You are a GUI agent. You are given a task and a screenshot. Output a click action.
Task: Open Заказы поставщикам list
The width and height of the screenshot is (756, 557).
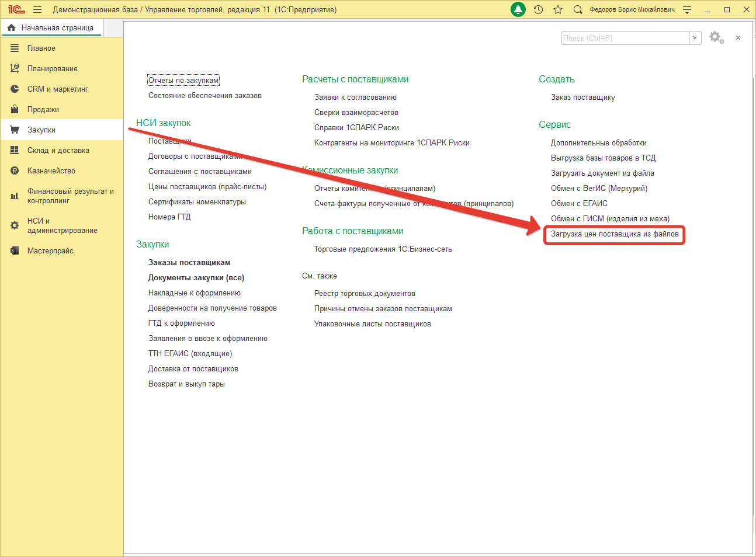point(189,263)
